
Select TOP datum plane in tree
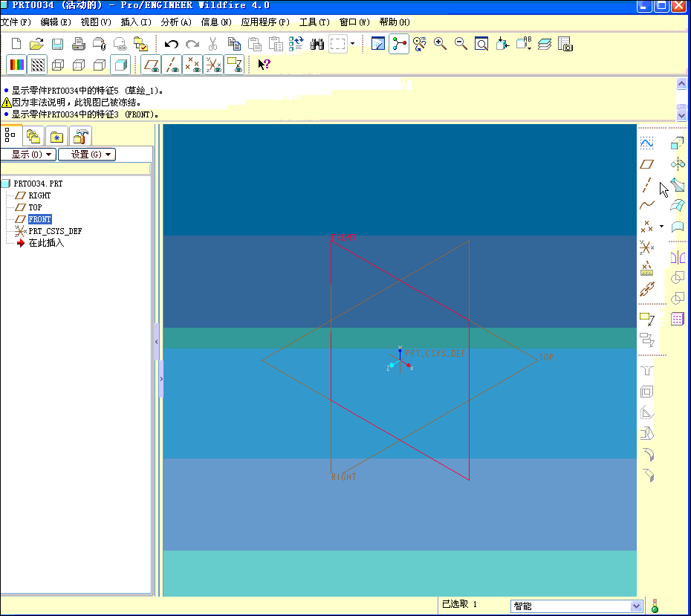point(35,207)
